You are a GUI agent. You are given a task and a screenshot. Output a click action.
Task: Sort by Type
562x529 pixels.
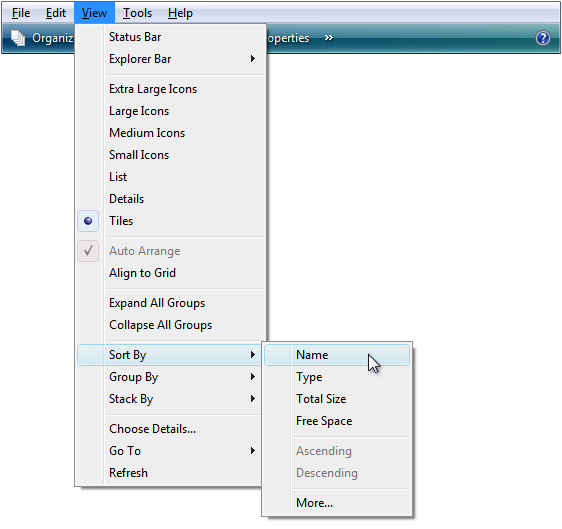tap(337, 377)
